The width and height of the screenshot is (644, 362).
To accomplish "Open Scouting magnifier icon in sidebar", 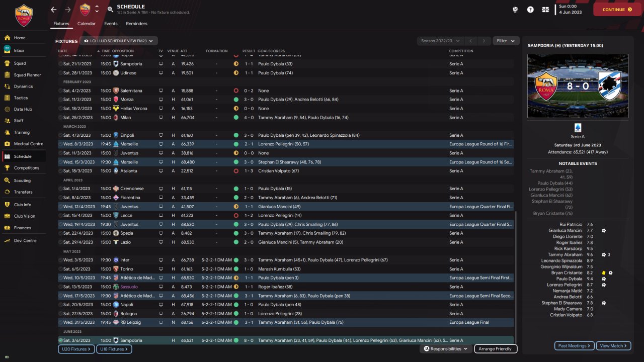I will 7,180.
